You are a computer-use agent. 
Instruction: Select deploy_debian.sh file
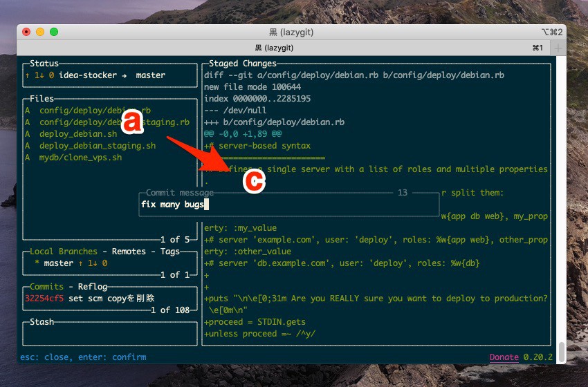(71, 134)
